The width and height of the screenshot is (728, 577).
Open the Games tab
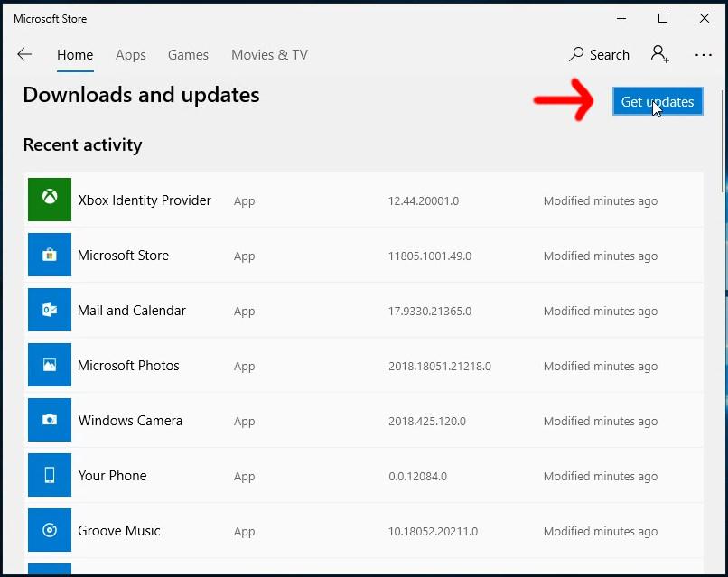coord(188,55)
